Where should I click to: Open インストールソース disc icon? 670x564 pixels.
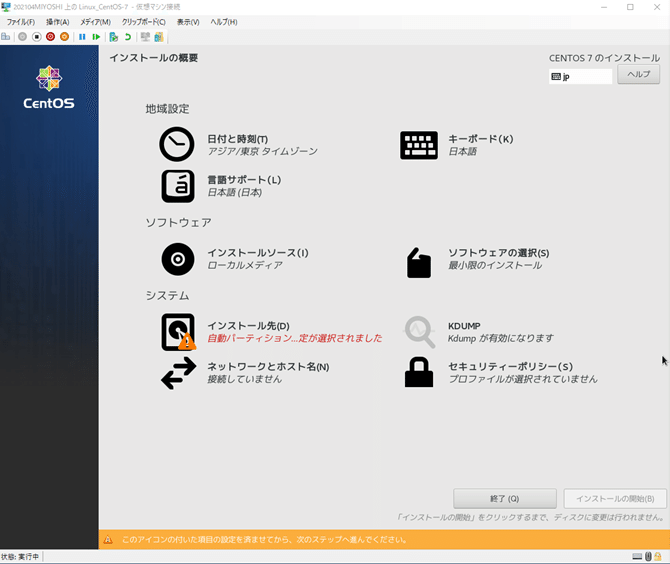(178, 259)
